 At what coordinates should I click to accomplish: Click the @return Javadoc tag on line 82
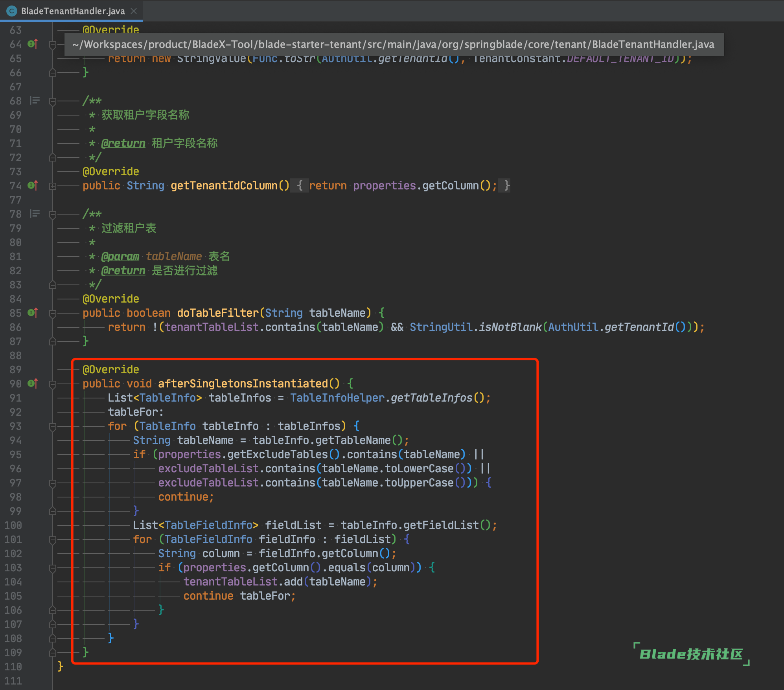123,271
